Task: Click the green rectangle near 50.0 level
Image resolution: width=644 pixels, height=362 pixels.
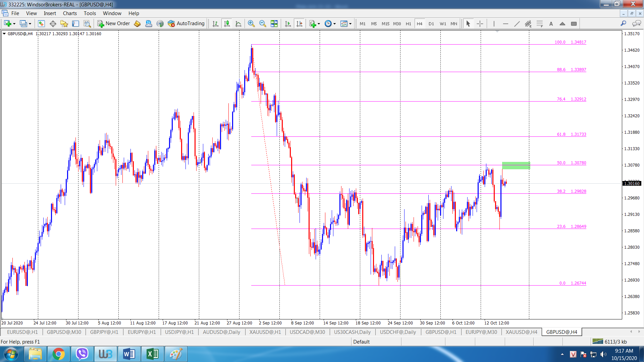Action: 516,166
